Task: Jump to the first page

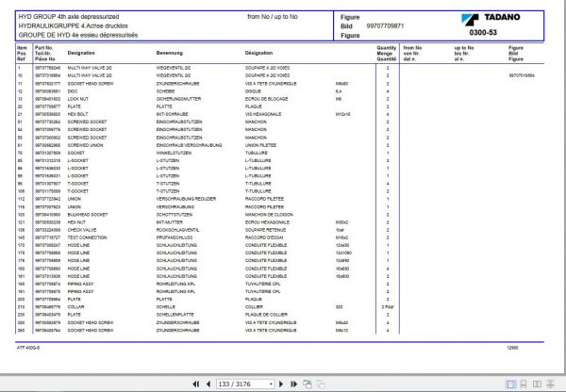Action: coord(196,384)
